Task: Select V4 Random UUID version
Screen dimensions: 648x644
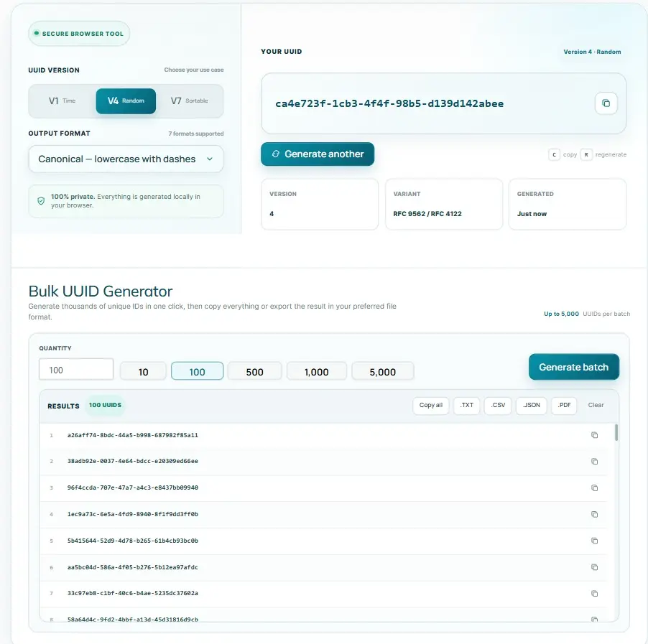Action: [x=126, y=101]
